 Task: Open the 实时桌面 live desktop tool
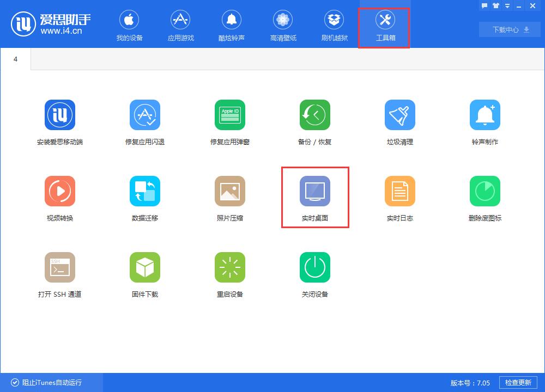(x=315, y=196)
